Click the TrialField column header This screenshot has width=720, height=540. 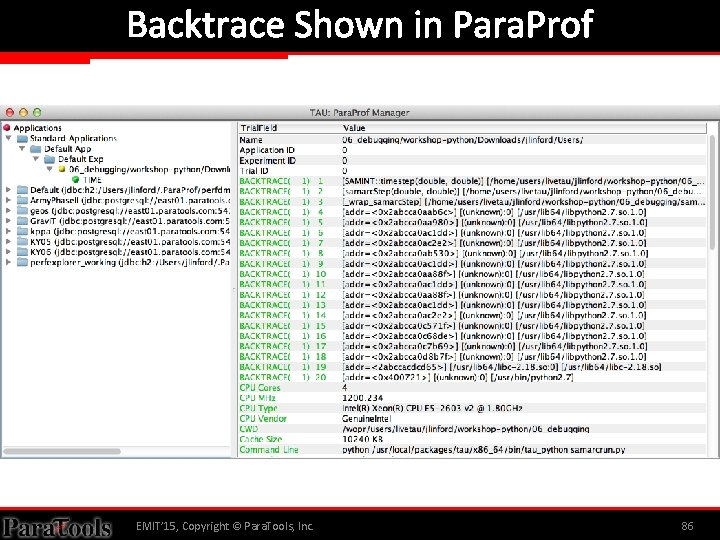290,128
